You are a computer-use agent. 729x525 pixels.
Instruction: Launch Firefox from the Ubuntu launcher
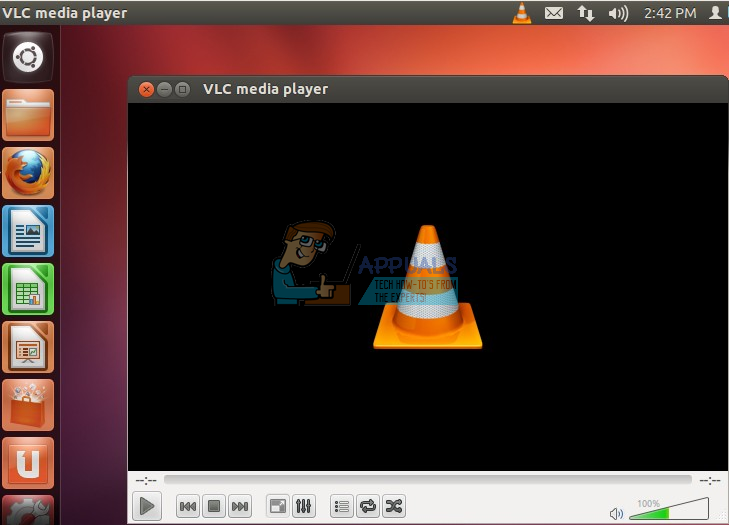click(x=28, y=173)
